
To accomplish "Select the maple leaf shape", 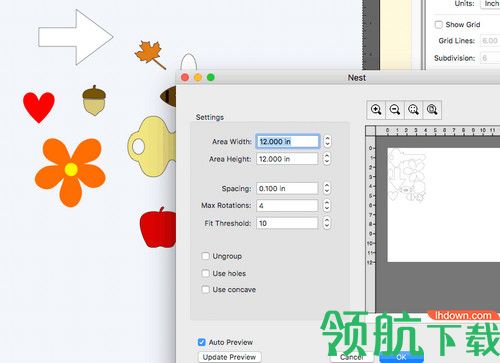I will pos(150,54).
